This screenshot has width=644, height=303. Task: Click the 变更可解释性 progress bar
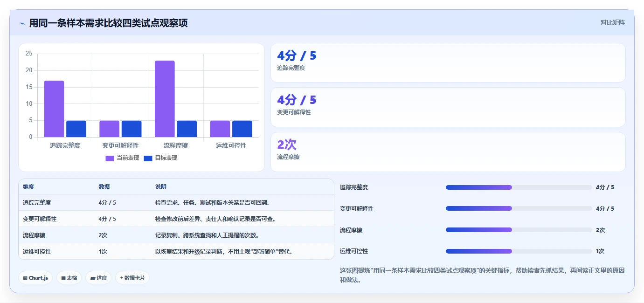coord(519,208)
